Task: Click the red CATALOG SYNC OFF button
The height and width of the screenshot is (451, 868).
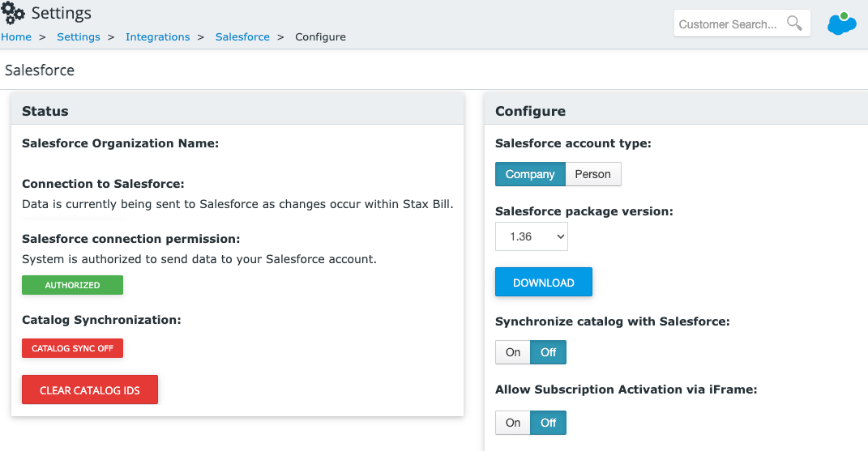Action: [72, 348]
